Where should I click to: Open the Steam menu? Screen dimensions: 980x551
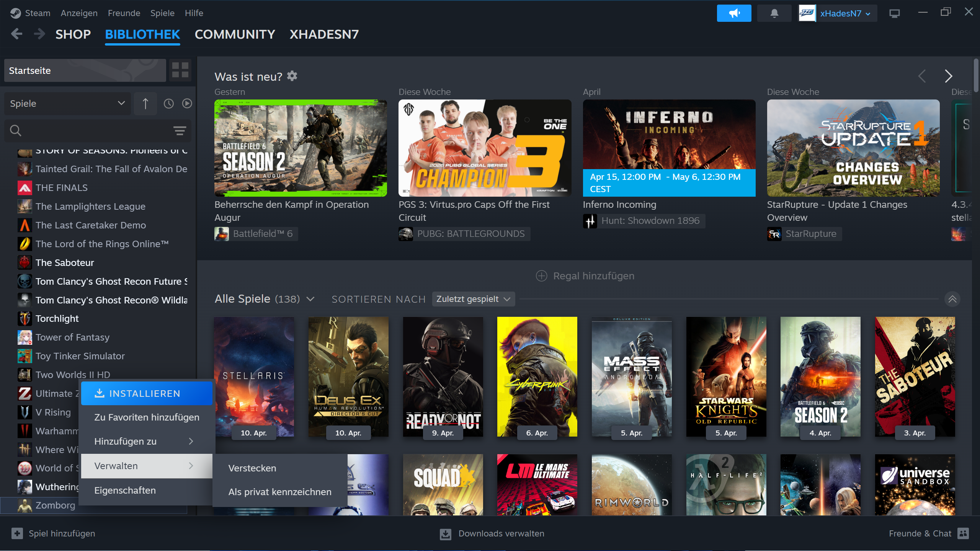click(38, 13)
